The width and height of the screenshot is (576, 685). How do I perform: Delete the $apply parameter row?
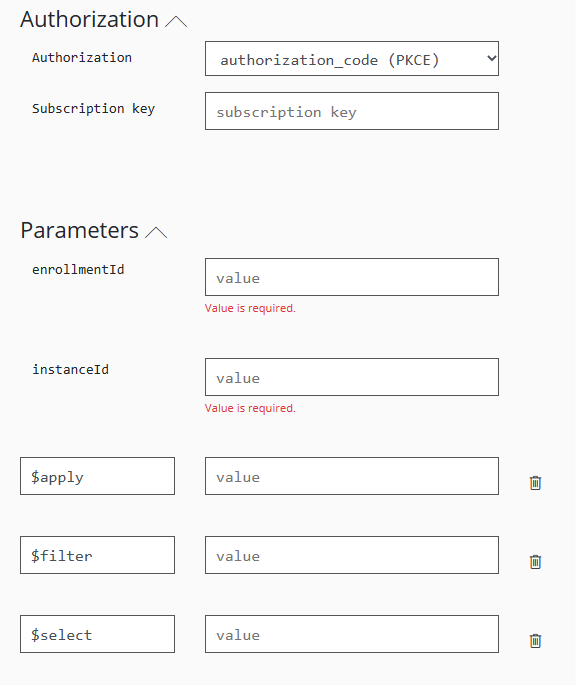pyautogui.click(x=535, y=483)
